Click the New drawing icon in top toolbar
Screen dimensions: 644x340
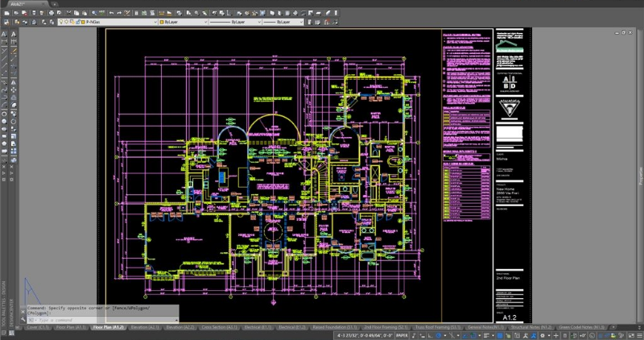[x=6, y=13]
